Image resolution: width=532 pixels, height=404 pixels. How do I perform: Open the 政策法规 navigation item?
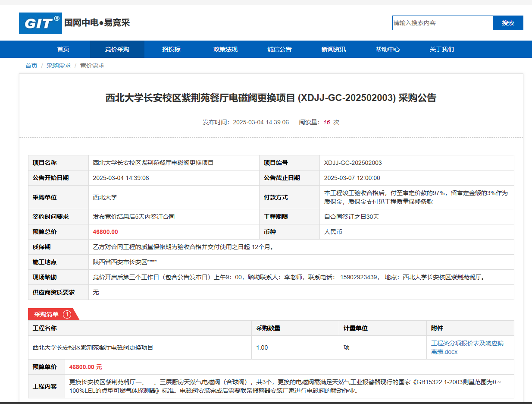[x=225, y=49]
